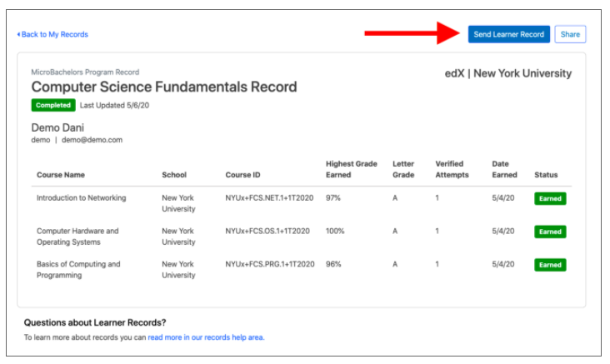610x364 pixels.
Task: Click Earned badge for Computer Hardware course
Action: coord(550,232)
